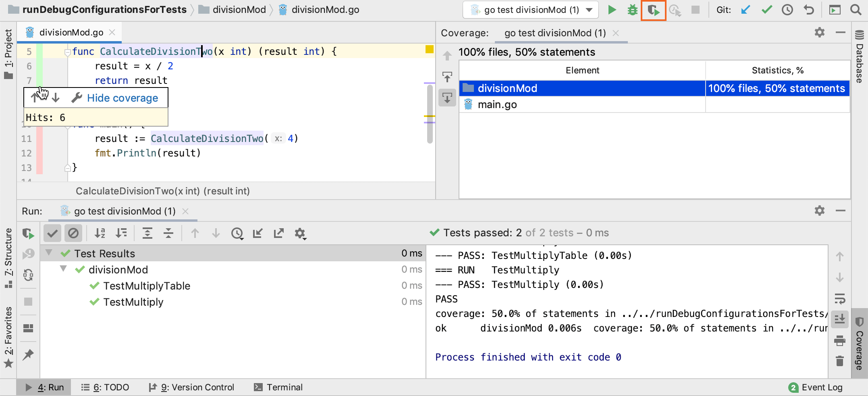Viewport: 868px width, 396px height.
Task: Open the TODO tool window
Action: (105, 387)
